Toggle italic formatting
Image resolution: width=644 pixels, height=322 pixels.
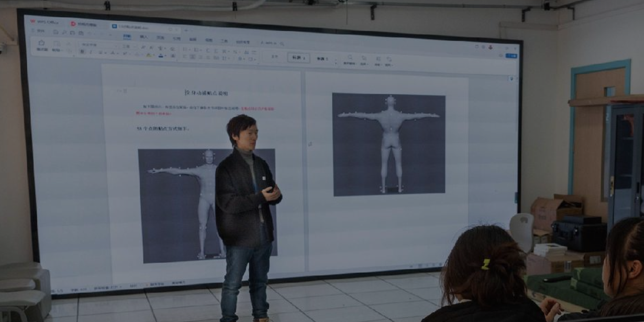pos(91,52)
